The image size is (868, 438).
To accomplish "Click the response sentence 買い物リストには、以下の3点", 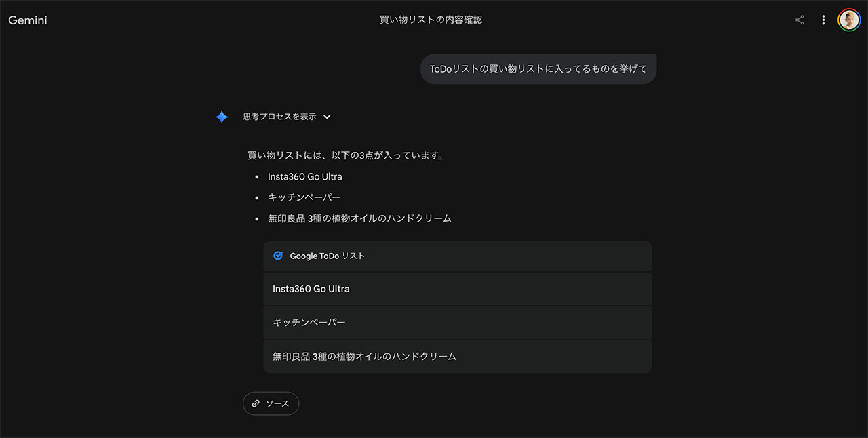I will point(346,155).
